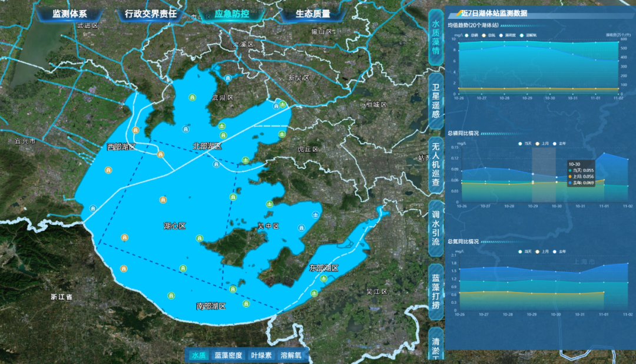
Task: Click blue station marker on far west shore
Action: point(92,208)
